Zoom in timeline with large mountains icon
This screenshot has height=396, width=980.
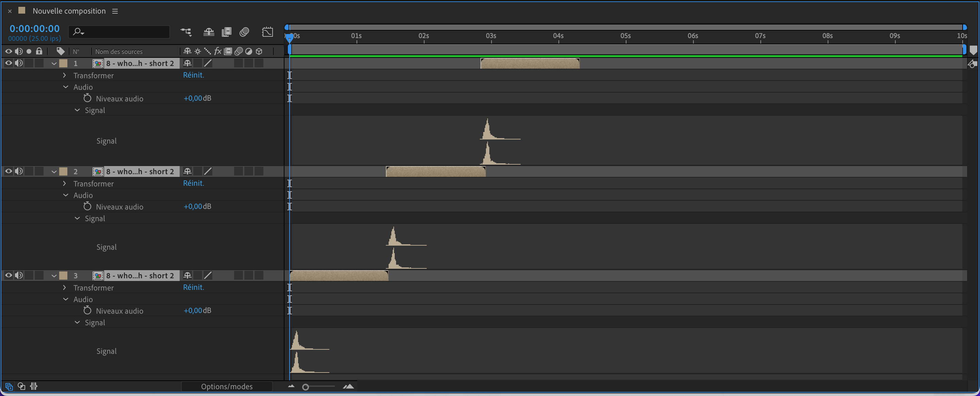pos(348,386)
